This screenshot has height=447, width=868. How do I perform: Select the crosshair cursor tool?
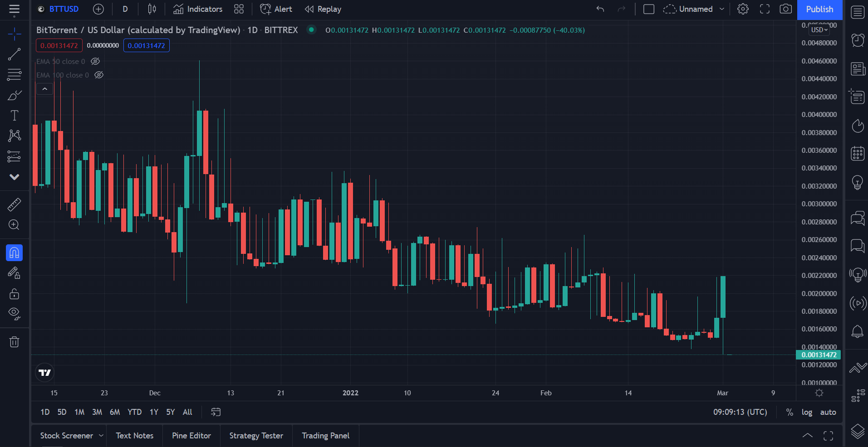(x=14, y=34)
